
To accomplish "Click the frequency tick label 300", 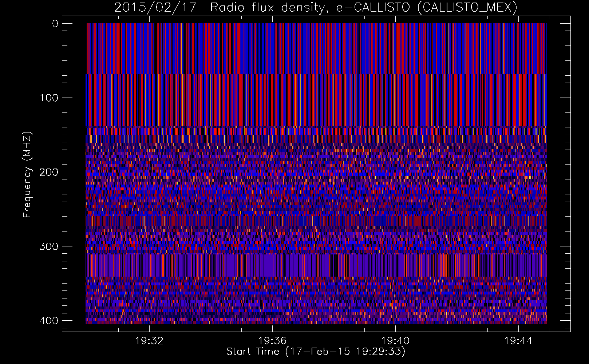I will [x=48, y=246].
